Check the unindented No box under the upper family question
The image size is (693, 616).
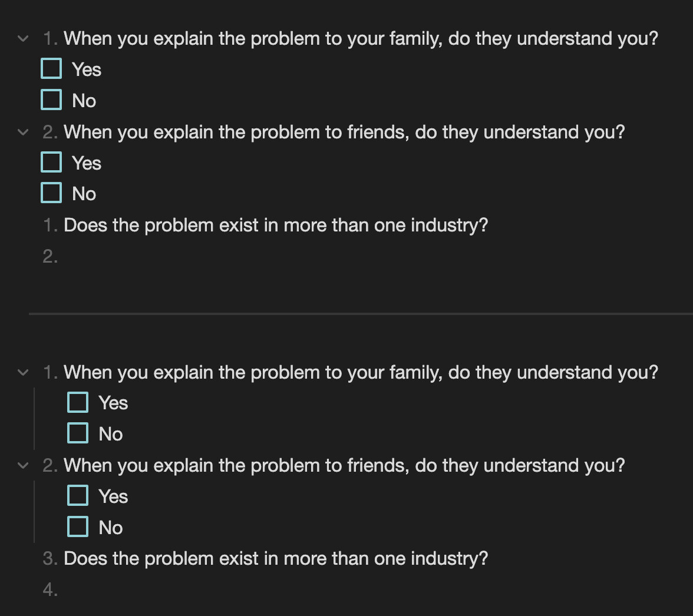pyautogui.click(x=51, y=100)
